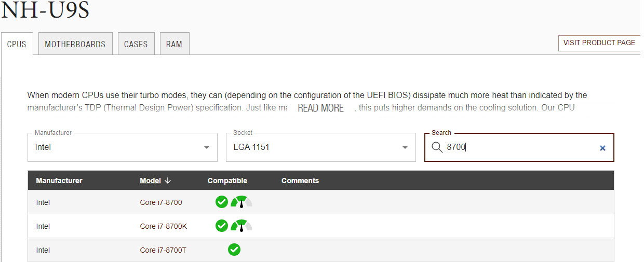The width and height of the screenshot is (644, 262).
Task: Click green compatible checkmark for Core i7-8700
Action: point(222,202)
